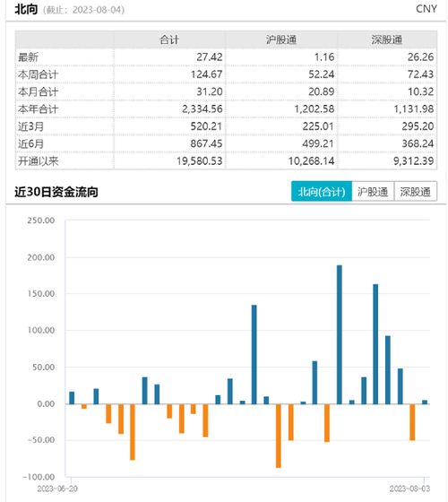Select the 本周合计 row label
This screenshot has height=502, width=448.
pyautogui.click(x=38, y=74)
